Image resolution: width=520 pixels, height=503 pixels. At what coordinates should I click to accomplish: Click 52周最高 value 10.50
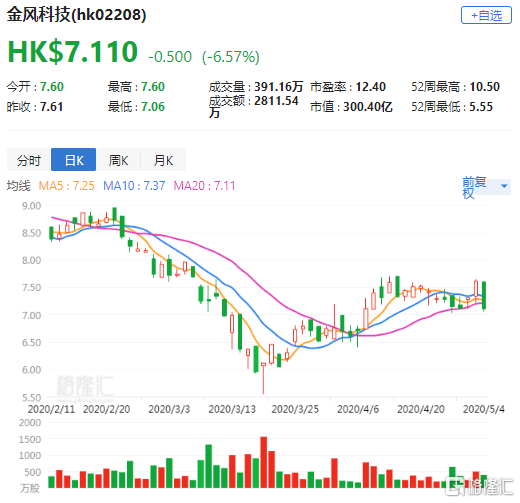pyautogui.click(x=485, y=87)
